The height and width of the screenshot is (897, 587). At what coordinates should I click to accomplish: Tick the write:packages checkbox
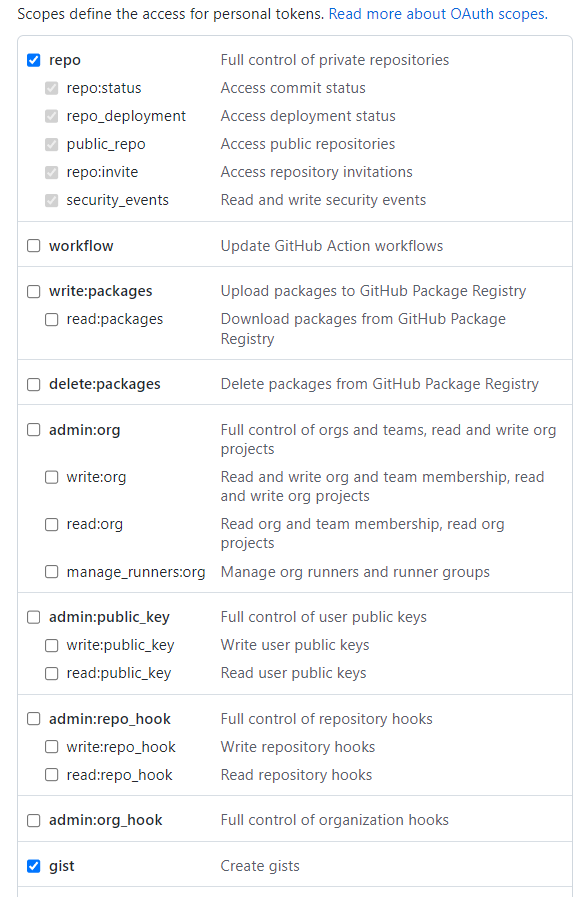34,291
